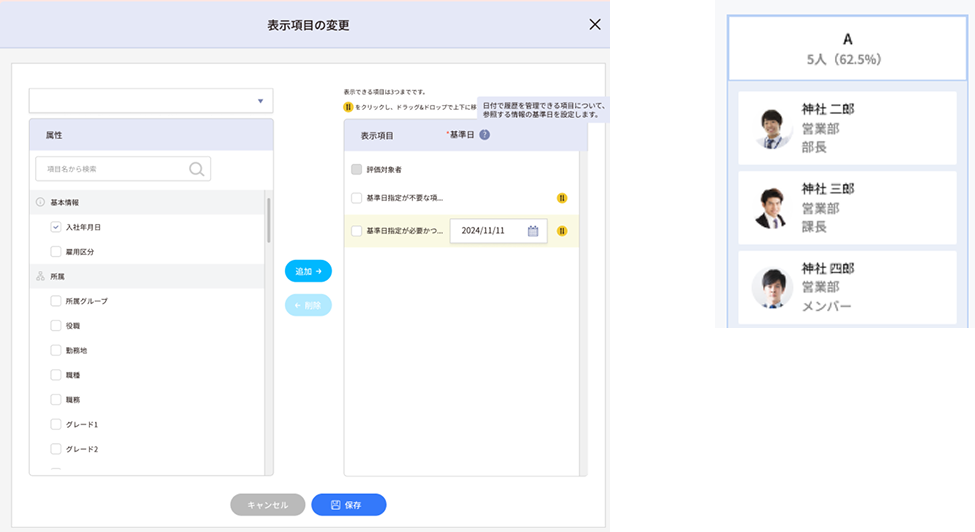The height and width of the screenshot is (532, 975).
Task: Click the 基本情報 info circle icon
Action: click(40, 202)
